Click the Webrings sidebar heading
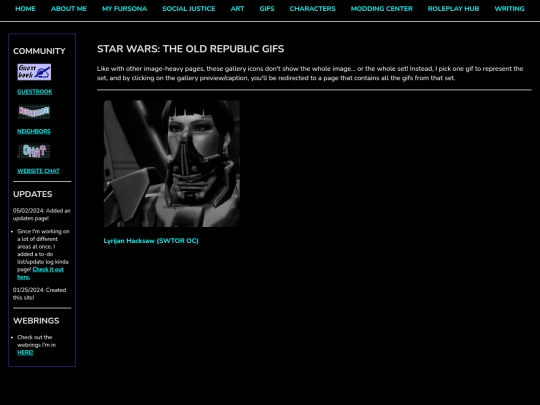Image resolution: width=540 pixels, height=405 pixels. click(36, 321)
